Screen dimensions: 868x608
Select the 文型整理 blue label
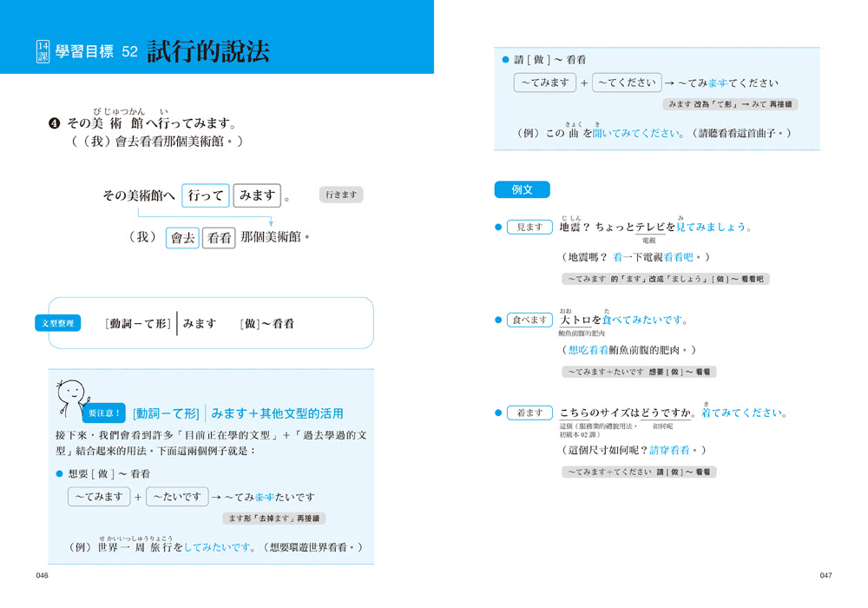(x=58, y=323)
